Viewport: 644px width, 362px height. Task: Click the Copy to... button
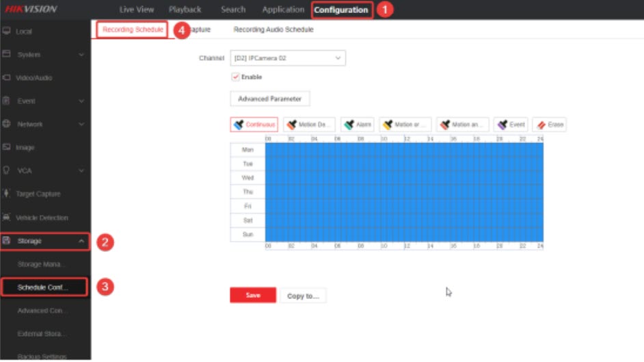[303, 296]
